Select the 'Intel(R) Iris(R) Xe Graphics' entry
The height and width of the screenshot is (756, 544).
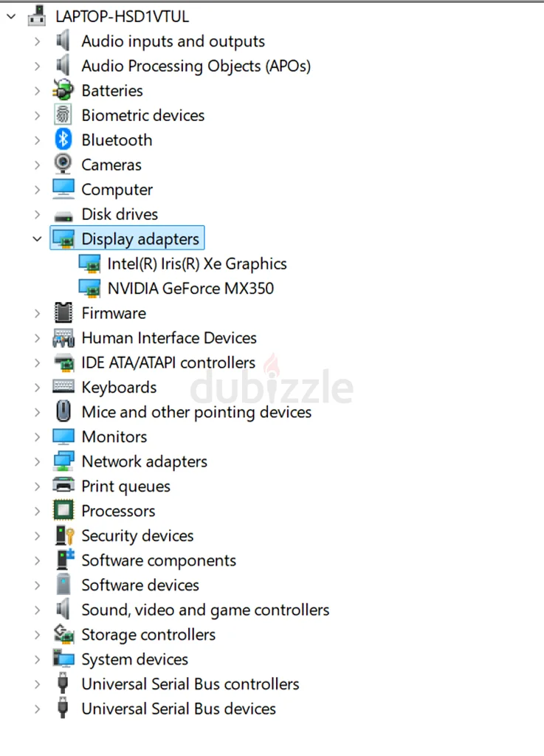(197, 264)
